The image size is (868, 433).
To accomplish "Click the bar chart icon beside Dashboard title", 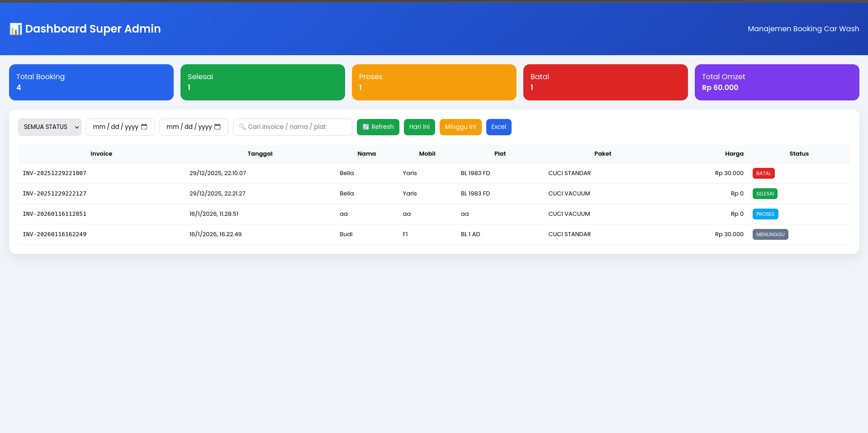I will click(x=16, y=29).
